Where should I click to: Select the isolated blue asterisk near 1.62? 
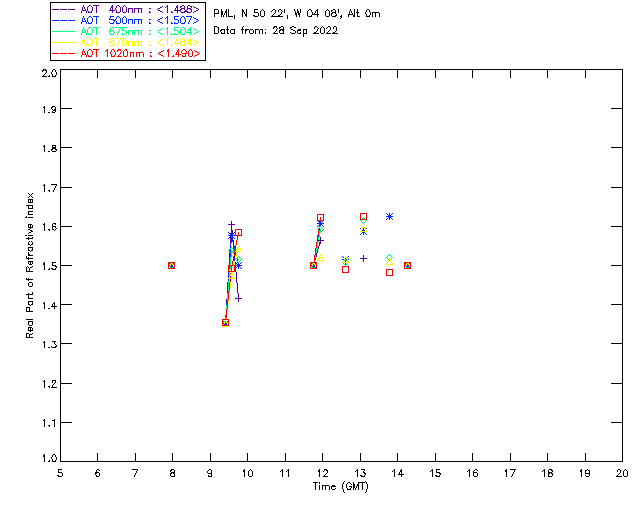point(389,216)
